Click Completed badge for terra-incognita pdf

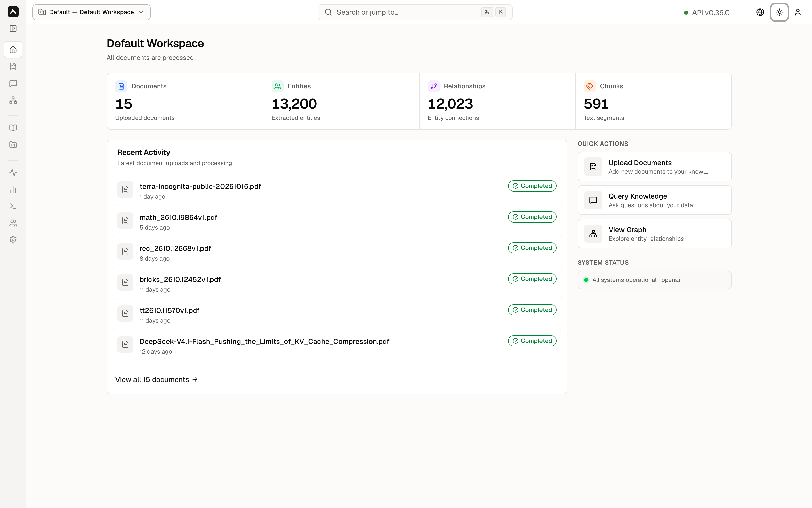point(532,186)
